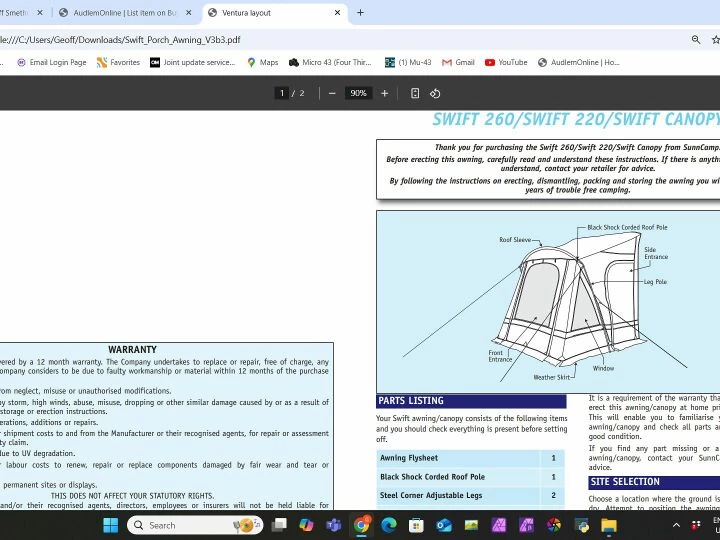Click the Window diagram label
Screen dimensions: 720x540
point(603,368)
